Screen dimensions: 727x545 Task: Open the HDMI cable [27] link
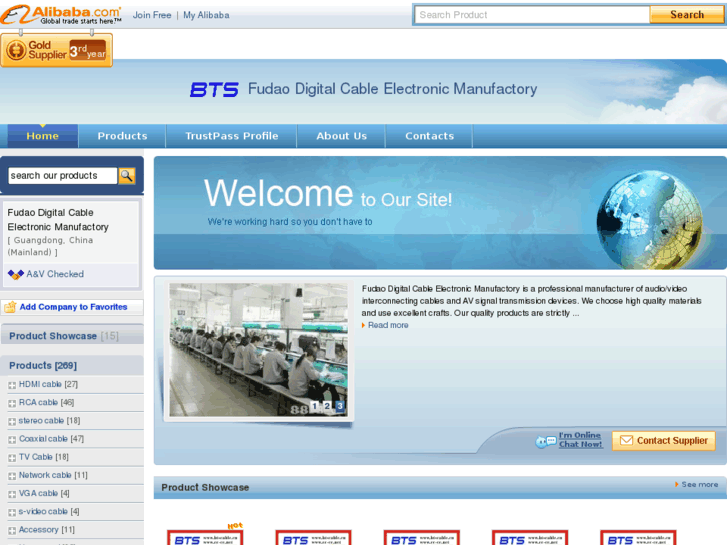pos(48,385)
